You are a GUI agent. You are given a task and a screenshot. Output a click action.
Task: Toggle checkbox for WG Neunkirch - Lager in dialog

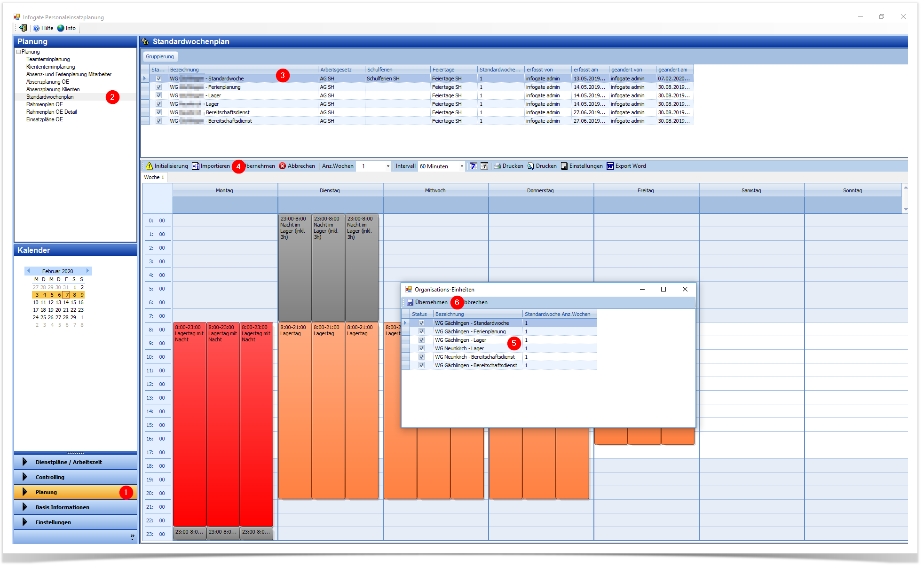point(421,348)
